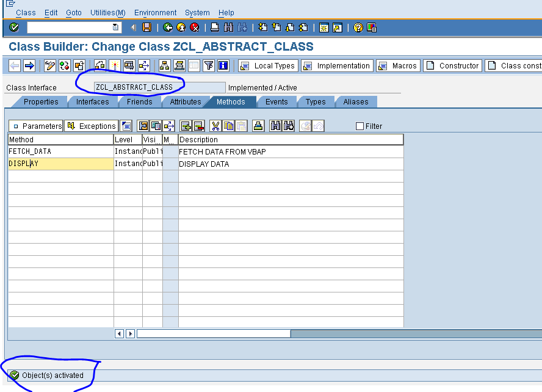Viewport: 542px width, 392px height.
Task: Click the blue Class Documentation info icon
Action: coord(223,65)
